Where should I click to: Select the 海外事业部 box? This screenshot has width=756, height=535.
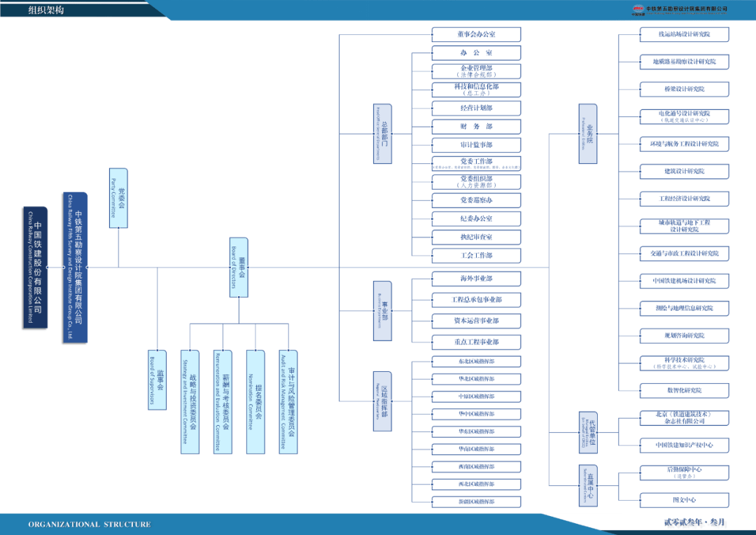point(477,279)
